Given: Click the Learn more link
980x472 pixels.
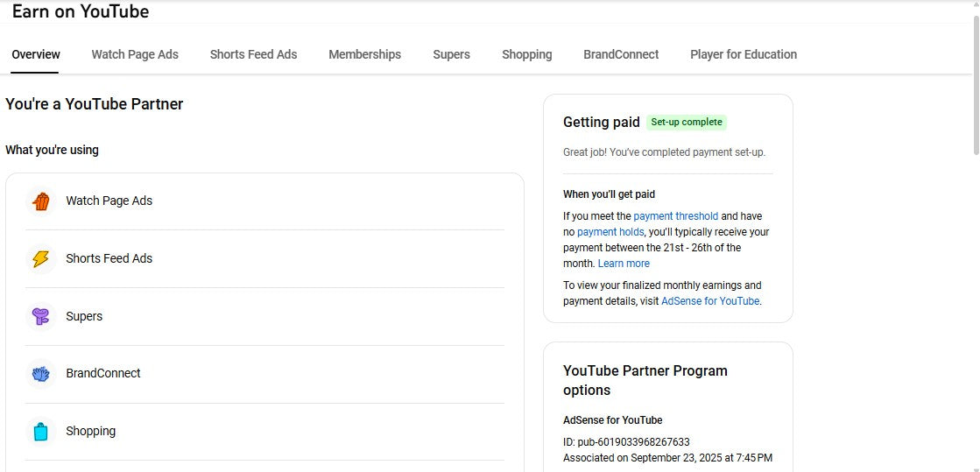Looking at the screenshot, I should click(624, 264).
